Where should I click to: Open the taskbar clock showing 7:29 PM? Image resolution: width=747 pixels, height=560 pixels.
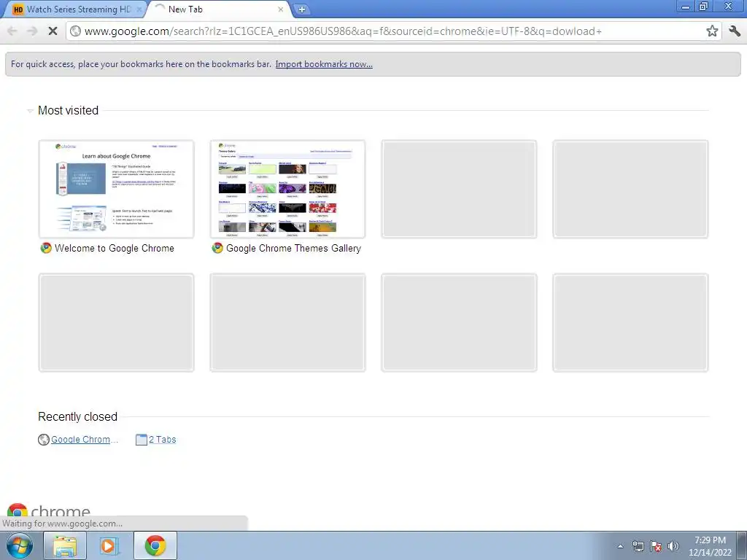(x=710, y=546)
